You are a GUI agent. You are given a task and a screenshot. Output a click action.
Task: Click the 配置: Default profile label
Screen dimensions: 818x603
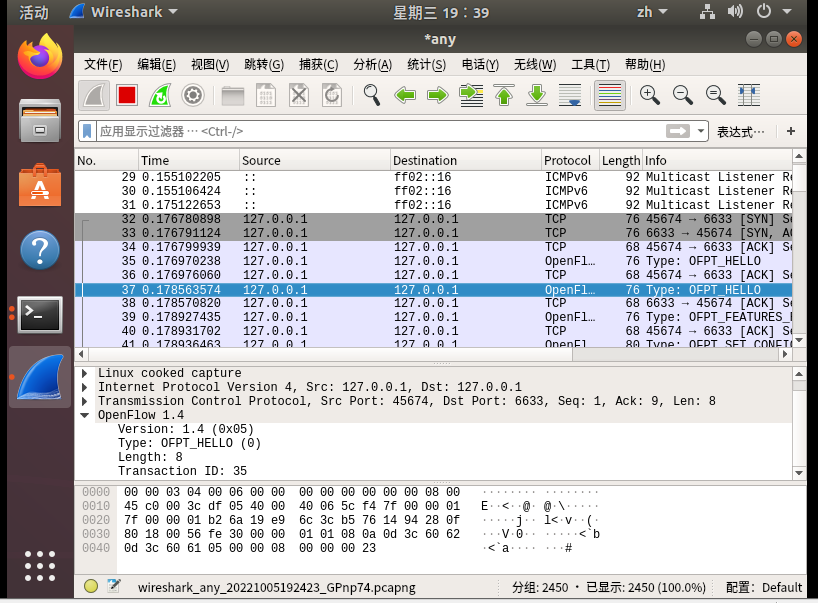pos(764,587)
